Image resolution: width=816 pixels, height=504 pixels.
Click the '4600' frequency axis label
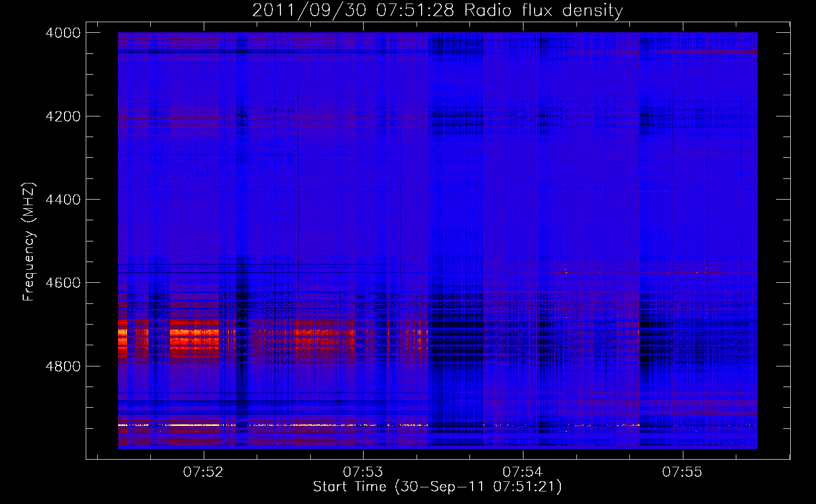pos(63,283)
